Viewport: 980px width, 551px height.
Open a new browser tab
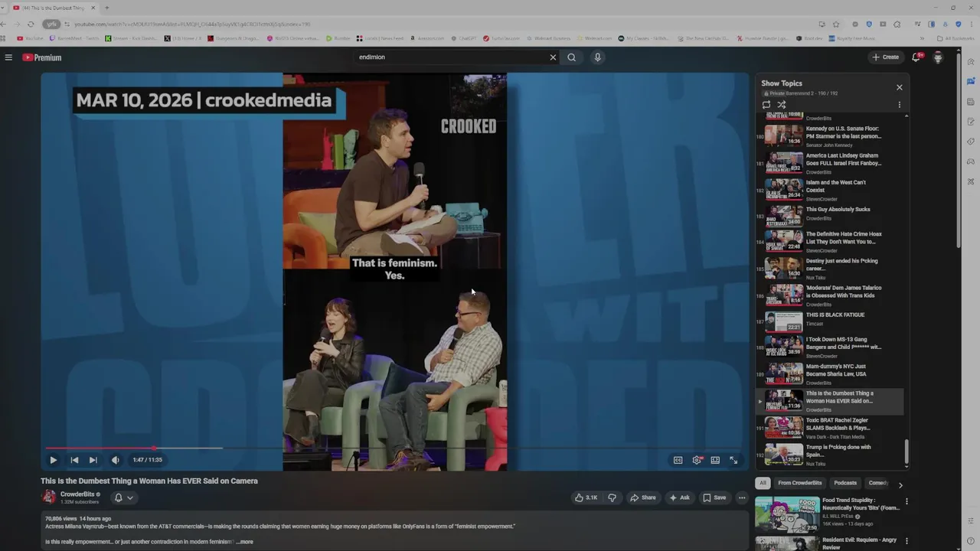(x=106, y=8)
